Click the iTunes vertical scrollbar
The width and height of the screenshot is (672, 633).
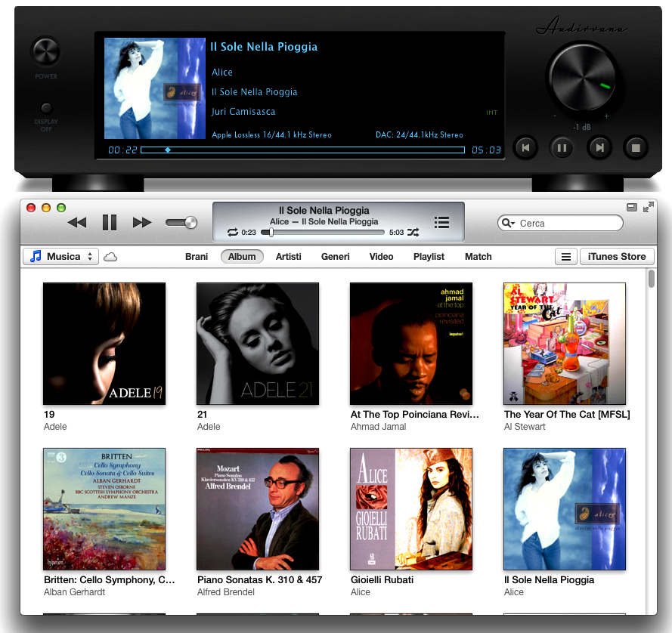pyautogui.click(x=652, y=279)
